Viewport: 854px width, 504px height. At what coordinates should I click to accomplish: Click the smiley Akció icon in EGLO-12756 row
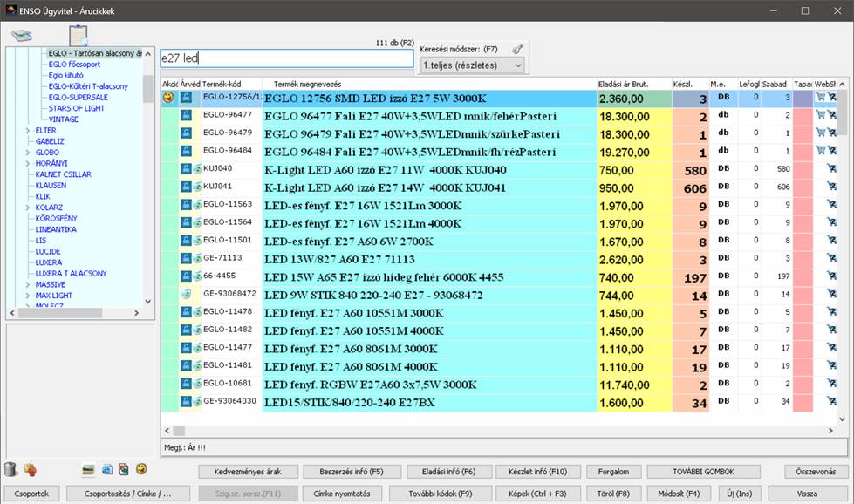click(169, 98)
